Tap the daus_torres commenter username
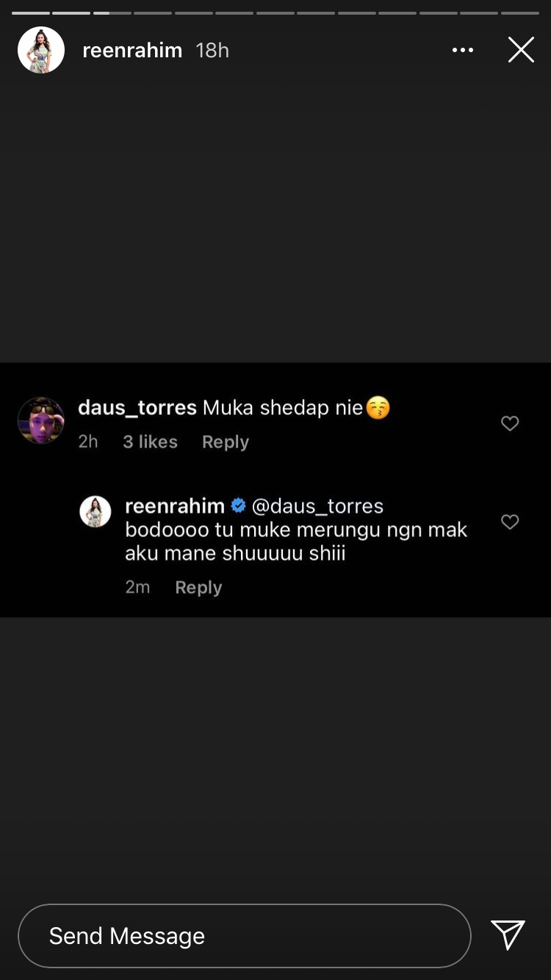The width and height of the screenshot is (551, 980). [x=137, y=407]
